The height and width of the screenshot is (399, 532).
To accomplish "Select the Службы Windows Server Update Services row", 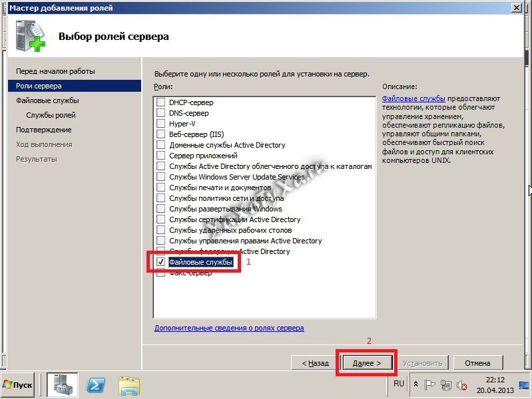I will (x=236, y=177).
